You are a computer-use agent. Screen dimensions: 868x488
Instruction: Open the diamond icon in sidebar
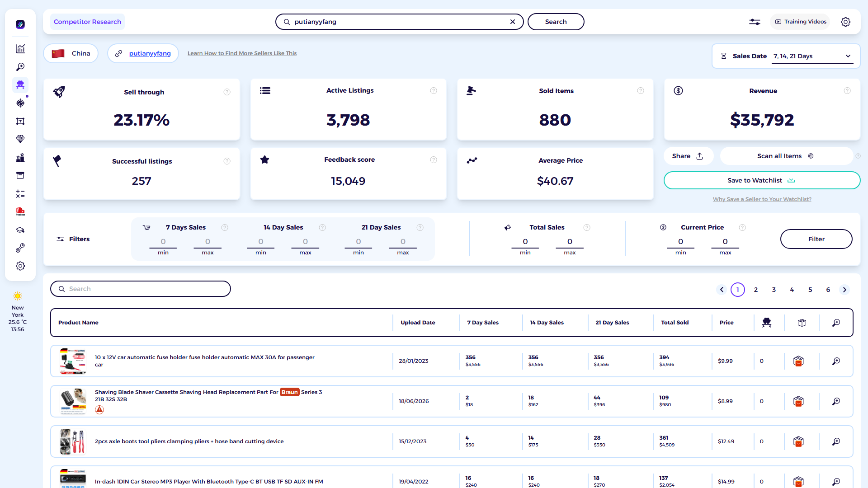click(20, 139)
